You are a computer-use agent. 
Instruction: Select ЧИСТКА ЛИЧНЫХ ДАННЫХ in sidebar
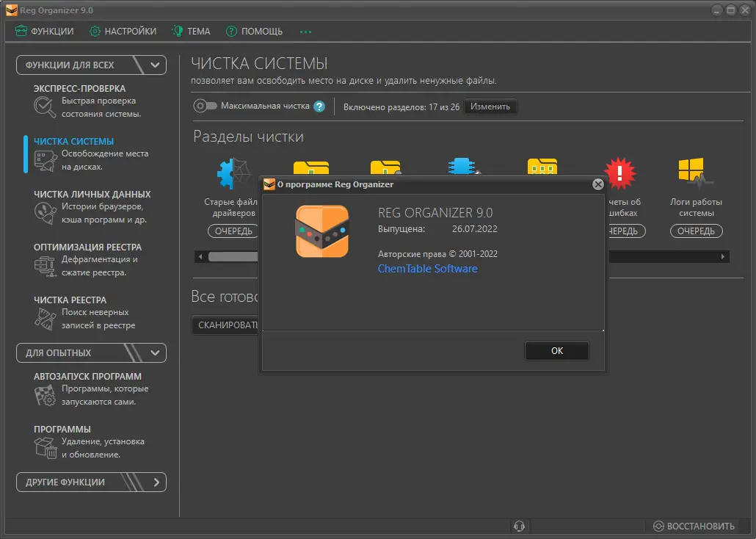pos(92,194)
